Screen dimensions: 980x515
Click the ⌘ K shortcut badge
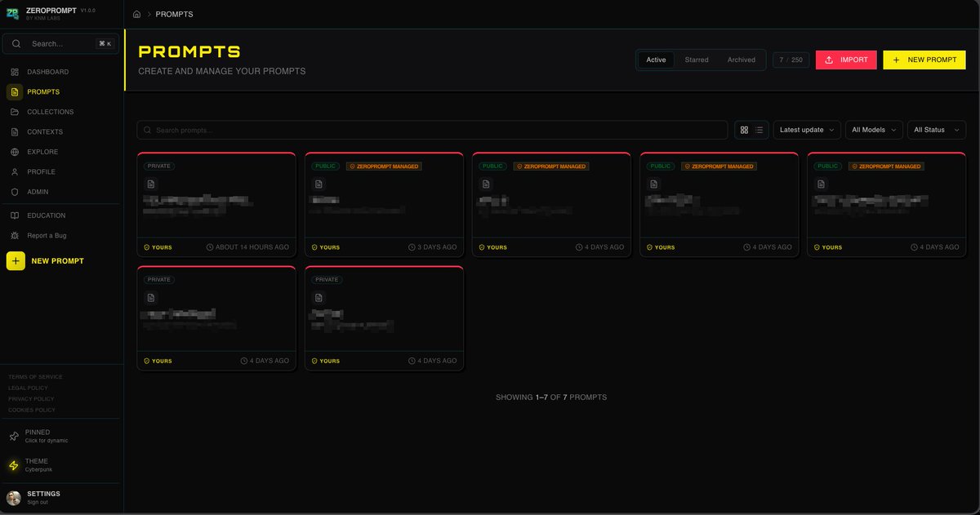pos(104,44)
